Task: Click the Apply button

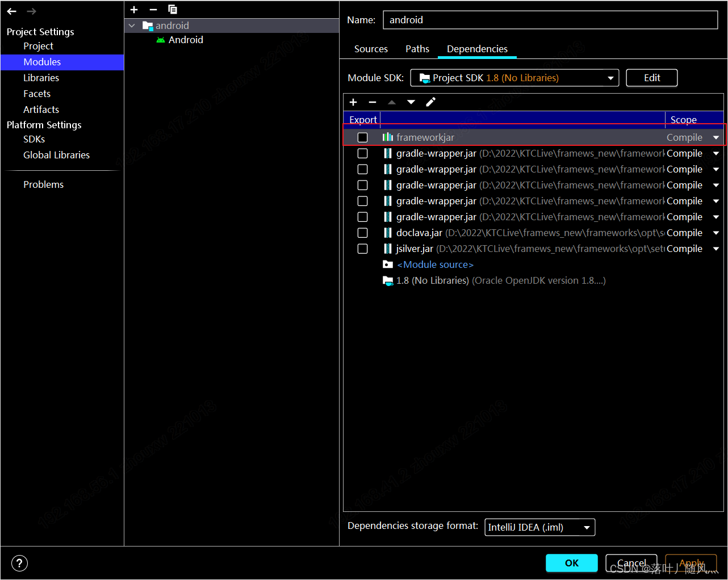Action: point(691,563)
